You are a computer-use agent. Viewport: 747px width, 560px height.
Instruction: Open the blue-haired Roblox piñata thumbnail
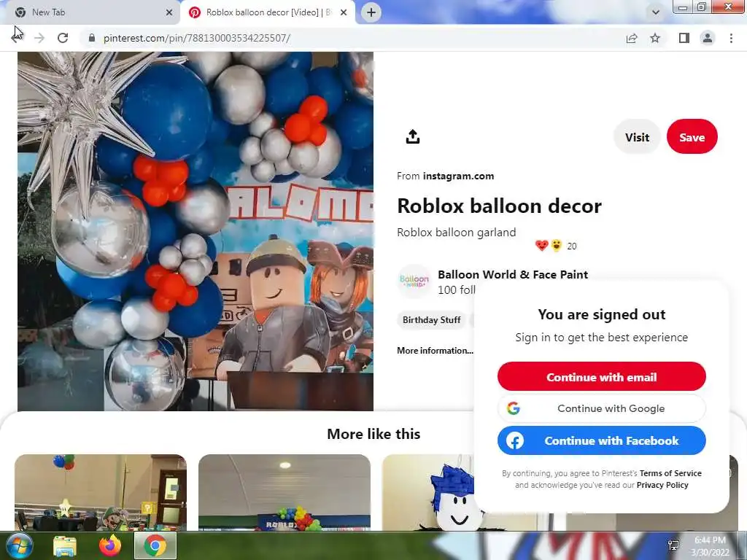point(427,492)
